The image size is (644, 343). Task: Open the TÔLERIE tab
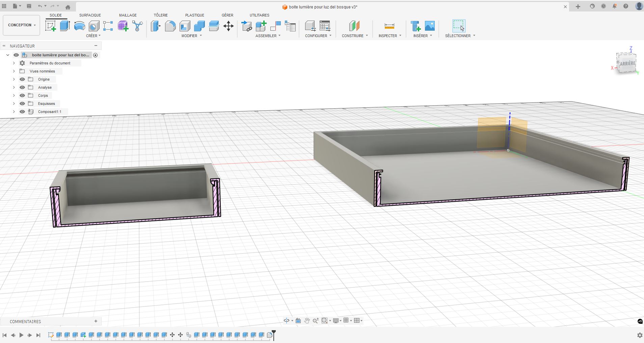[161, 15]
